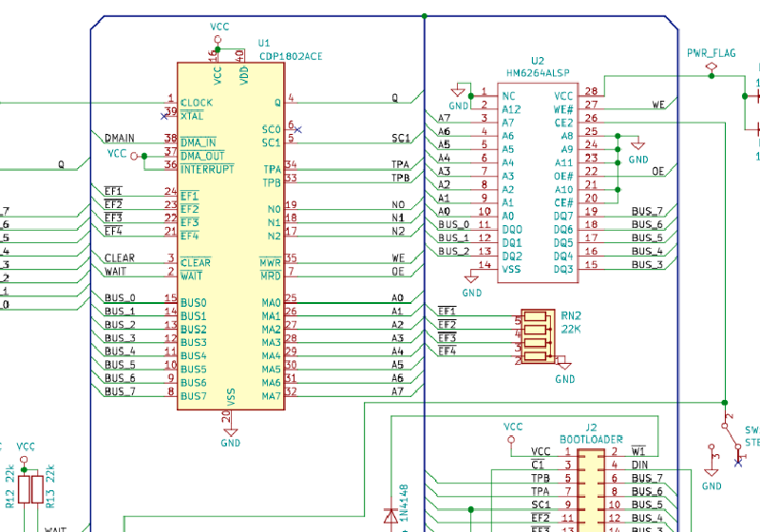Click the CLOCK pin label on U1
The height and width of the screenshot is (532, 760).
click(197, 103)
